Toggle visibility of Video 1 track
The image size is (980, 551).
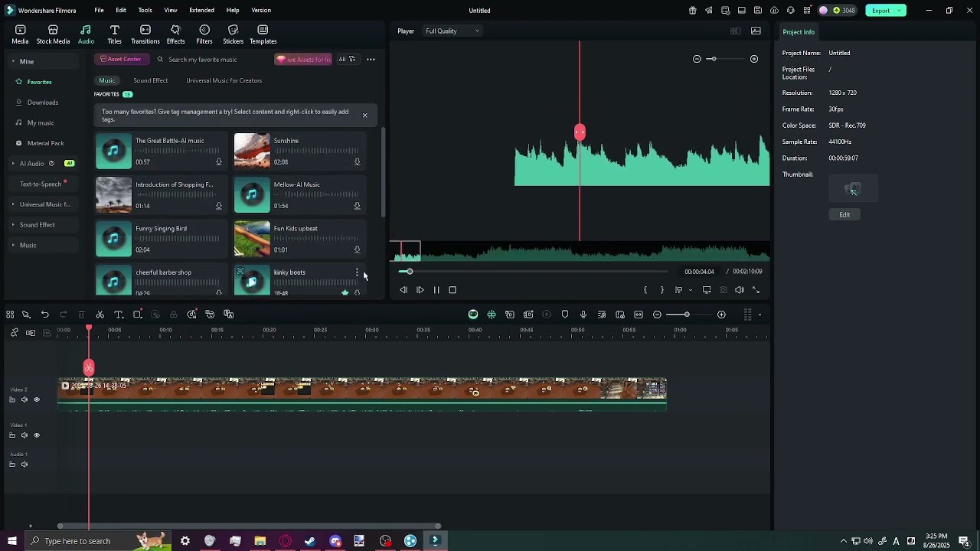36,435
